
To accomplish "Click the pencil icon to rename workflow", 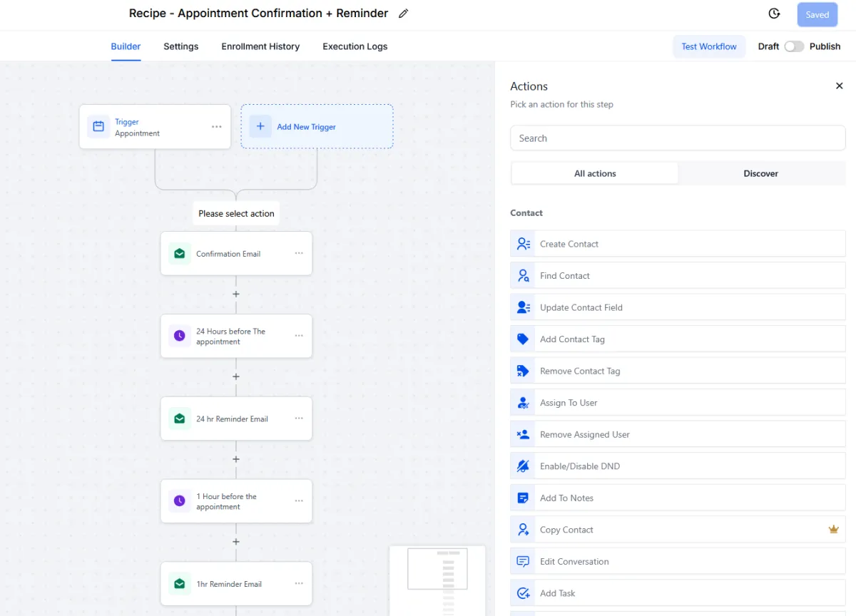I will [404, 14].
